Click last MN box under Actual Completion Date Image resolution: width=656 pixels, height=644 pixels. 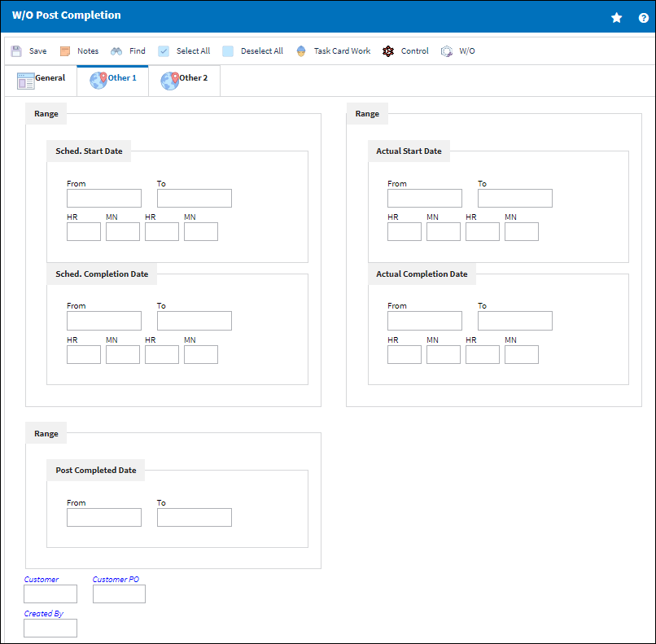point(521,355)
